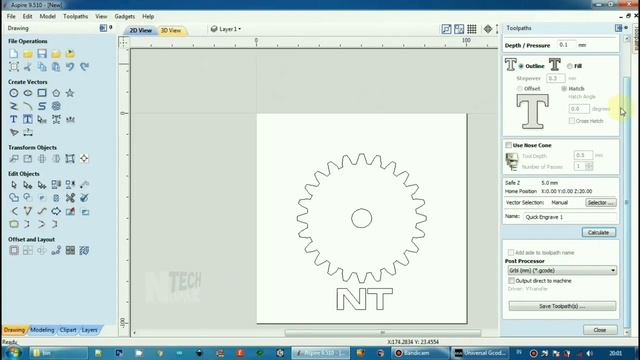Choose the Selection arrow tool in Edit Objects
Image resolution: width=640 pixels, height=360 pixels.
pos(13,184)
